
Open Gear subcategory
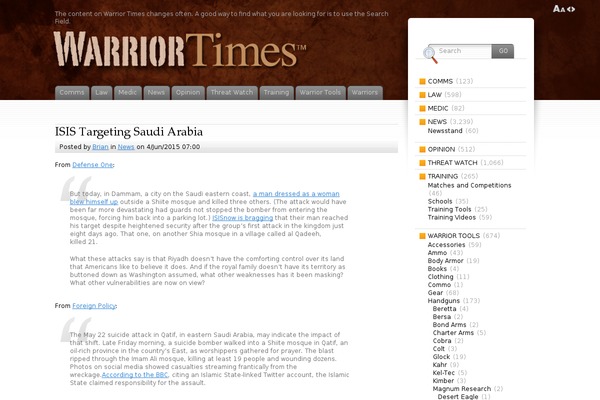point(435,293)
